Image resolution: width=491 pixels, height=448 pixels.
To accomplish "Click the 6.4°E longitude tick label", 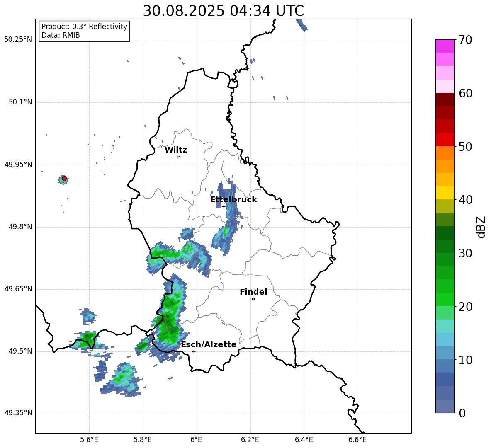I will [304, 440].
